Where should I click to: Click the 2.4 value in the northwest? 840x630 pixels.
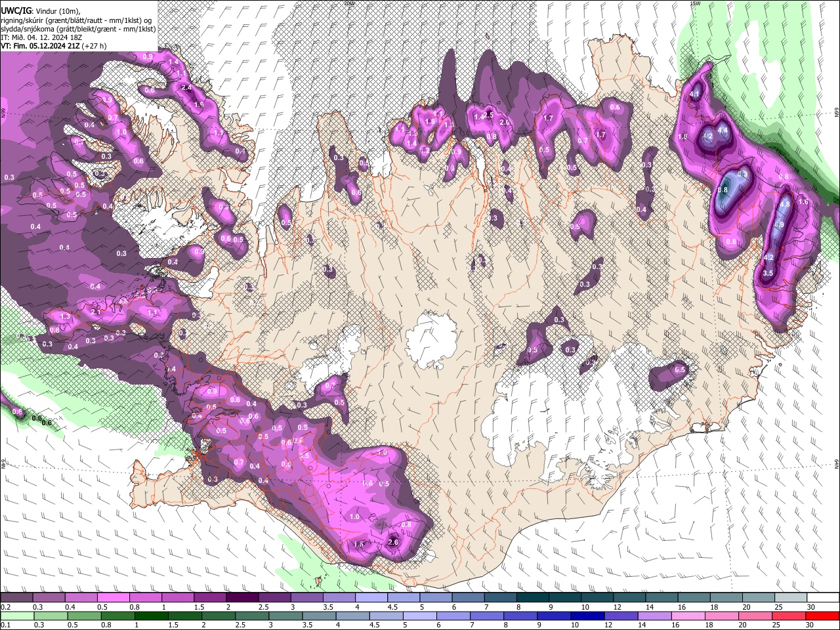pos(186,88)
